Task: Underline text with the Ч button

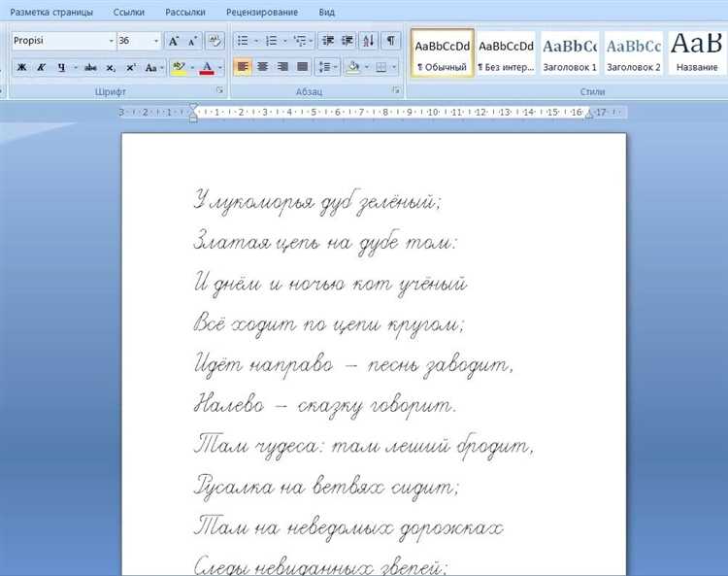Action: (61, 68)
